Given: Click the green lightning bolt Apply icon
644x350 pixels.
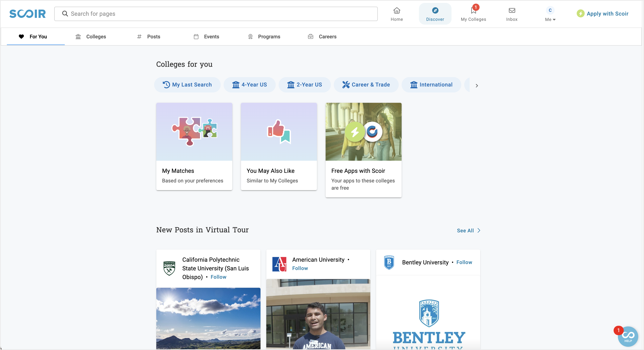Looking at the screenshot, I should click(580, 14).
